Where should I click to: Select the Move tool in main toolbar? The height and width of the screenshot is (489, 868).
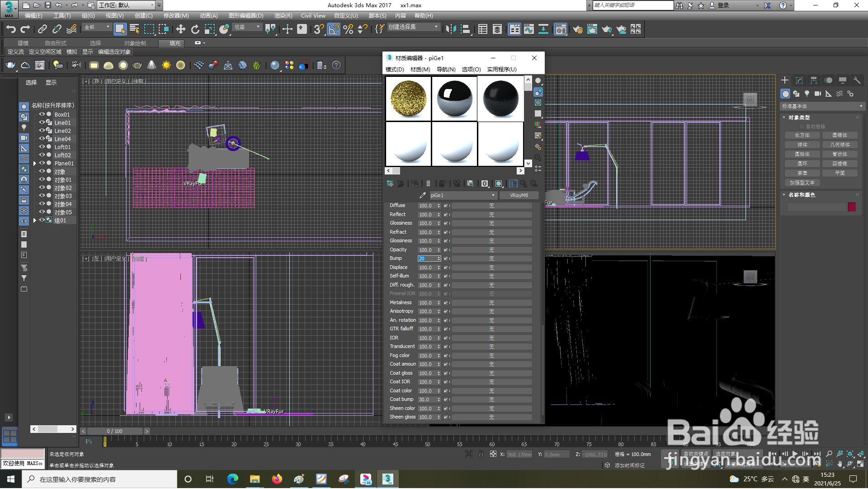point(180,29)
